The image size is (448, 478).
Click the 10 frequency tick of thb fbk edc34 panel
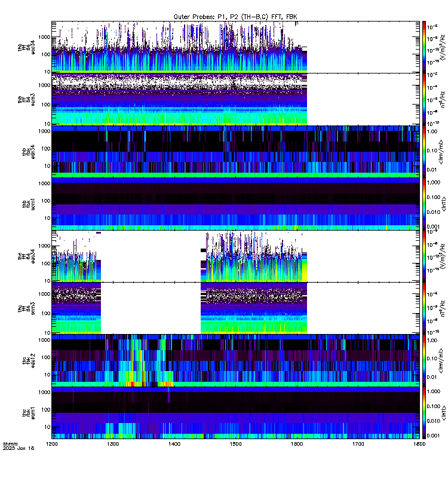(47, 166)
